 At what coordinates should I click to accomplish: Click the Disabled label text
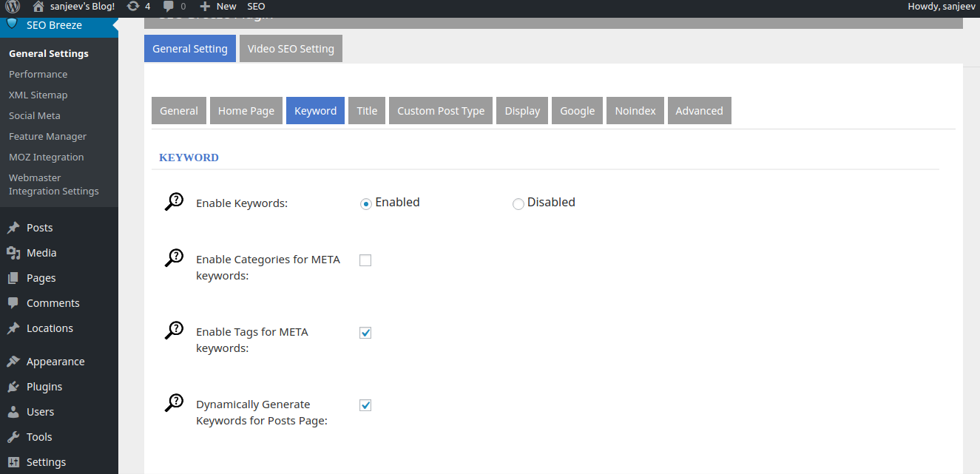551,202
